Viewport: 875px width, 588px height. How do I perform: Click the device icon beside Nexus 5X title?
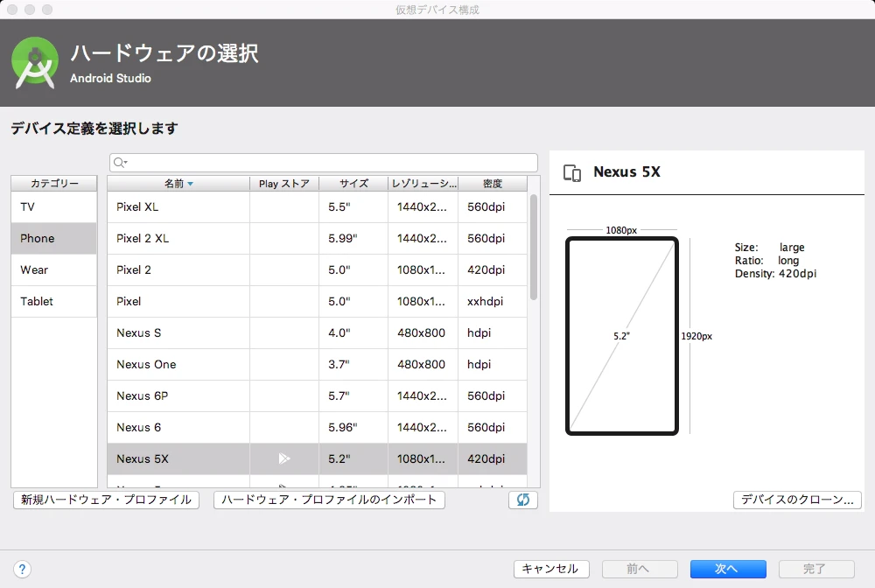[x=572, y=173]
